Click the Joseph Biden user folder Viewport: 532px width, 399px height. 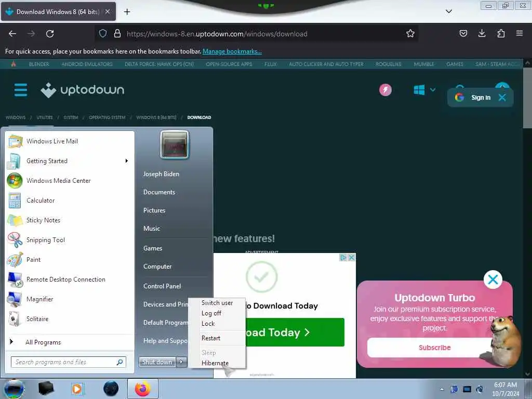(x=161, y=174)
